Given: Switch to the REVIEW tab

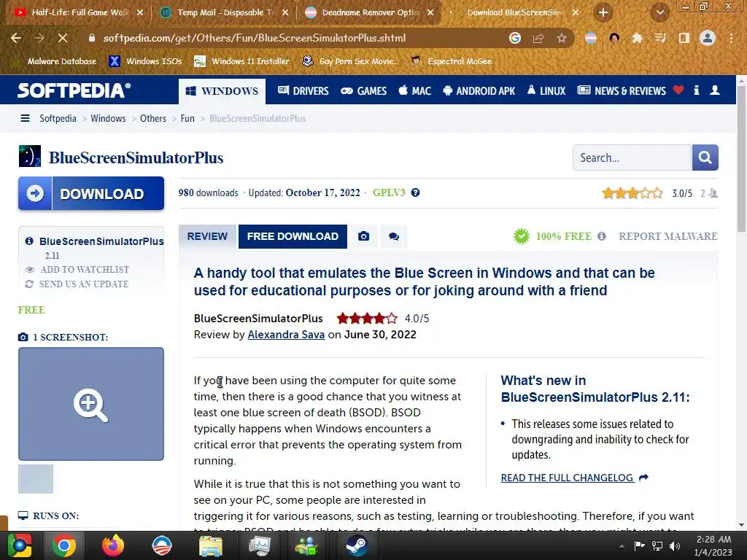Looking at the screenshot, I should (207, 236).
